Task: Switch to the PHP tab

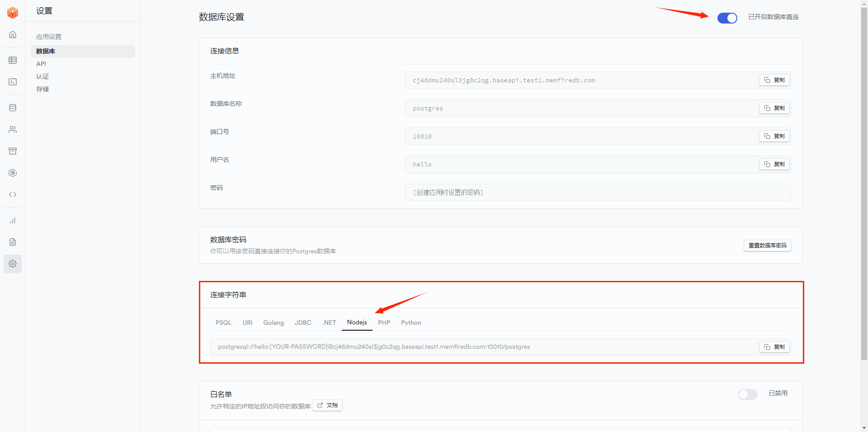Action: pos(384,323)
